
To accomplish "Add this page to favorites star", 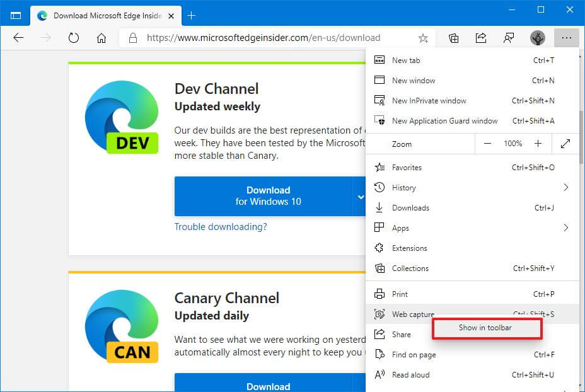I will coord(423,38).
